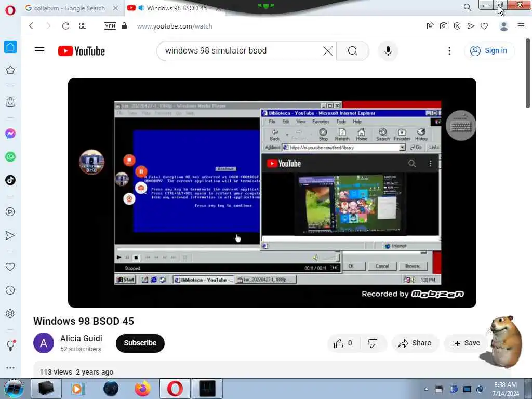The image size is (532, 399).
Task: Open the taskbar clock 8:38 AM
Action: tap(506, 389)
